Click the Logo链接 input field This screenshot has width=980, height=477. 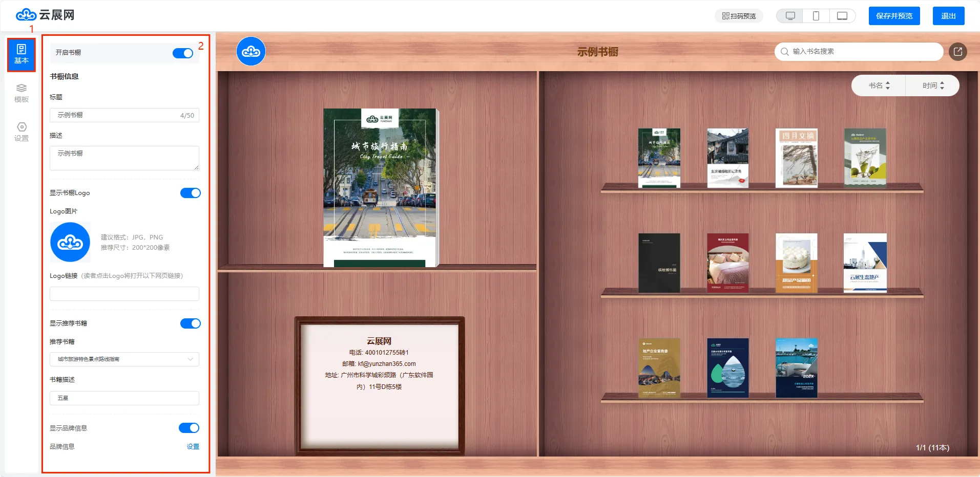pos(124,294)
